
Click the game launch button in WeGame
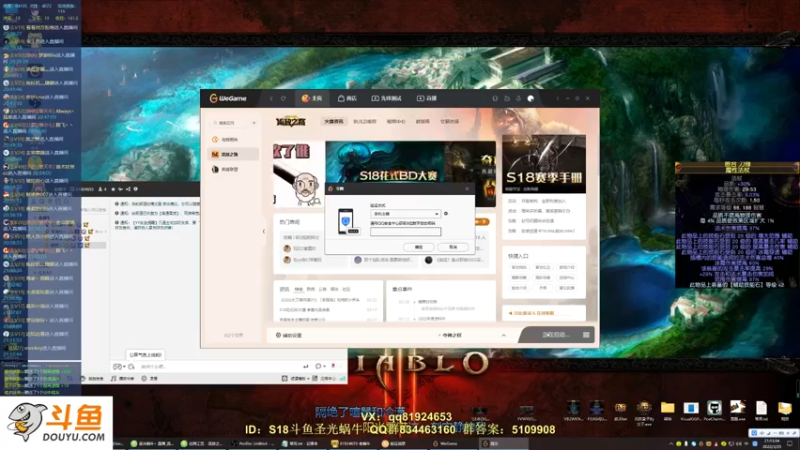point(555,335)
